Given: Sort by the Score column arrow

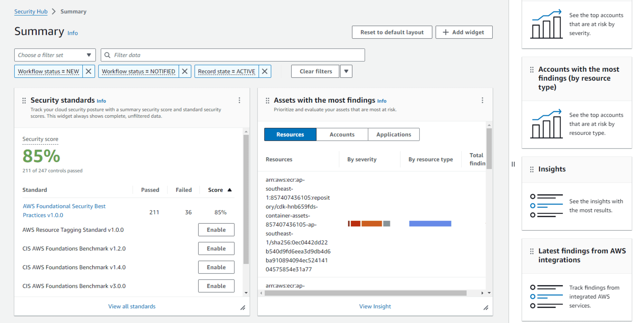Looking at the screenshot, I should click(x=230, y=190).
